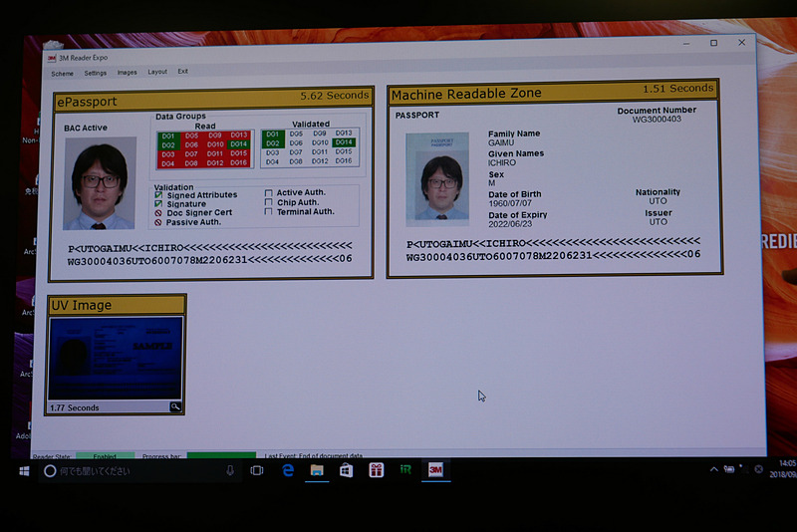Click the BAC Active label
The image size is (797, 532).
(86, 129)
